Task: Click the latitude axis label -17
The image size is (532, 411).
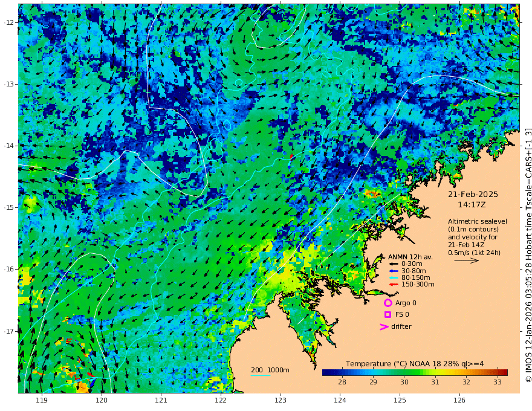Action: click(x=9, y=331)
